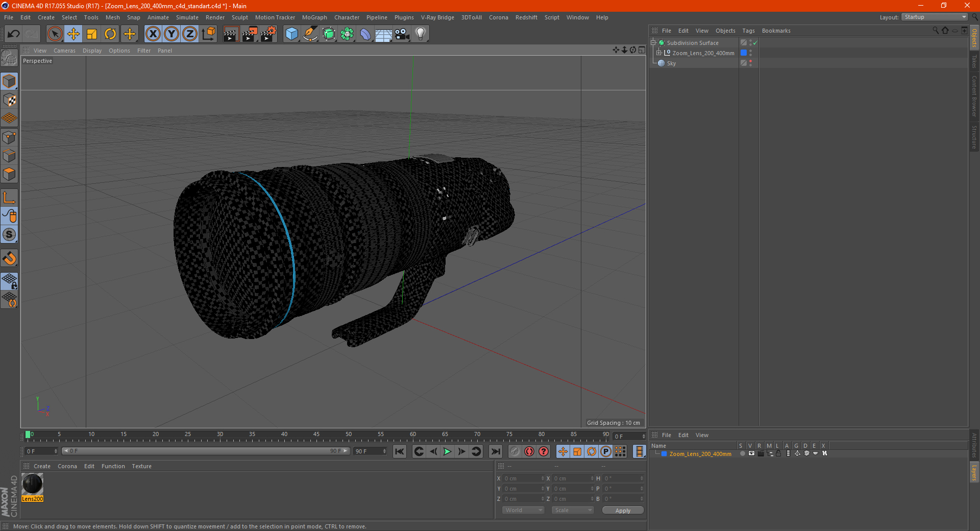Click Make Editable icon in left sidebar

pos(9,58)
